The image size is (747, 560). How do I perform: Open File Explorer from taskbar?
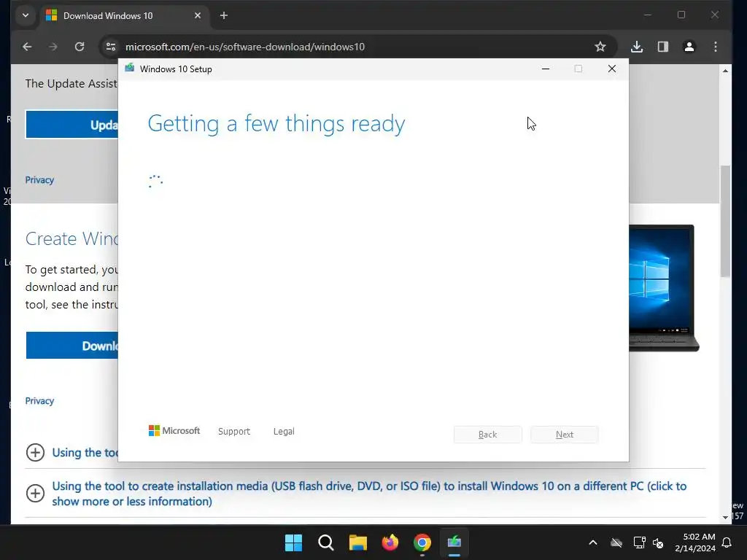click(357, 542)
